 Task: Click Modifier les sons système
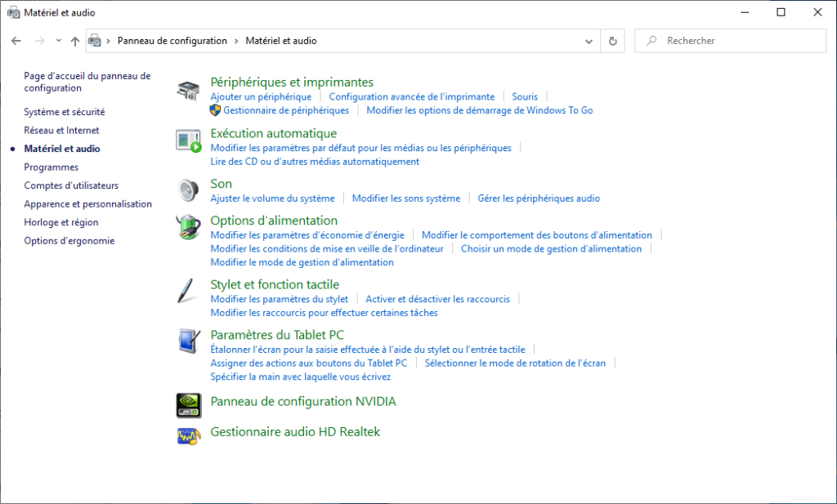pyautogui.click(x=405, y=198)
